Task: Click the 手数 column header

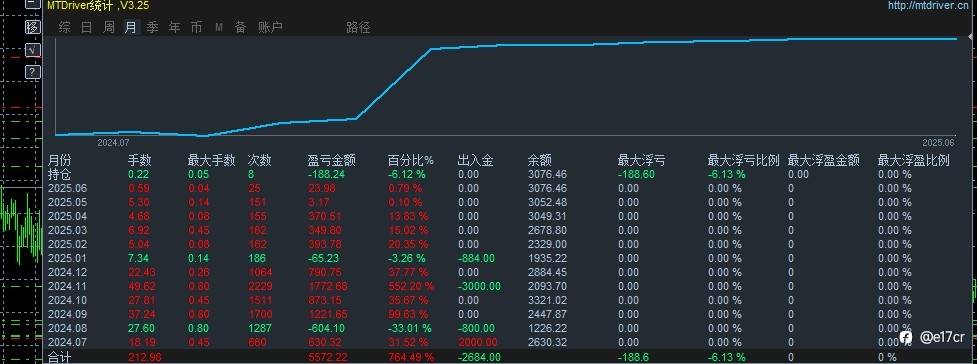Action: (x=140, y=161)
